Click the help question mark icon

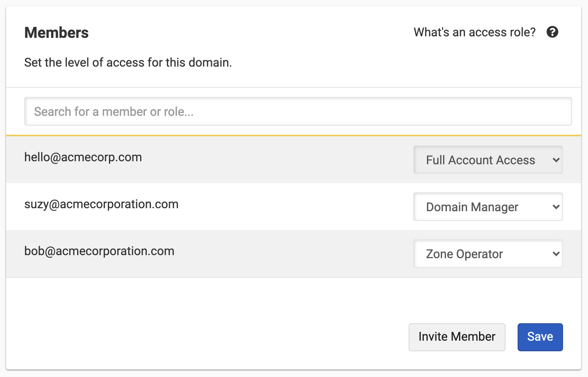pyautogui.click(x=552, y=32)
